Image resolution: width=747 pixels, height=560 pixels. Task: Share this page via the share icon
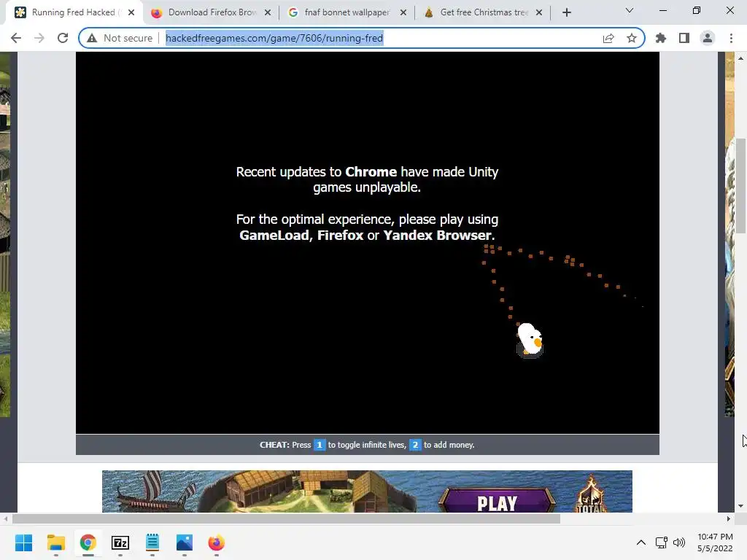point(608,38)
